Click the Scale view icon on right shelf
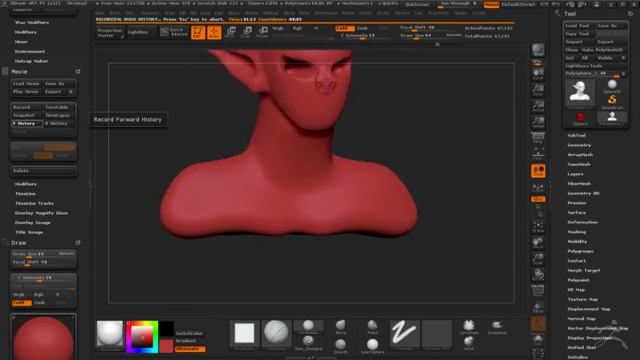 click(538, 259)
